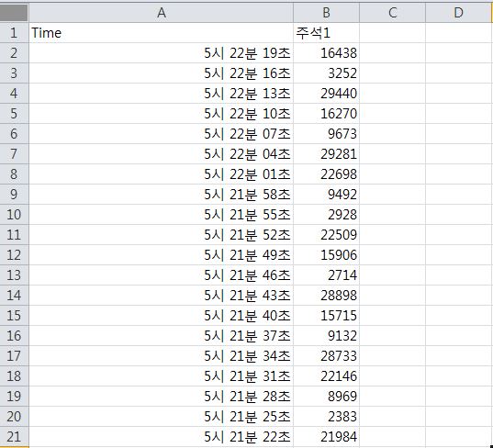Select all cells via corner button
This screenshot has width=493, height=448.
click(x=14, y=12)
